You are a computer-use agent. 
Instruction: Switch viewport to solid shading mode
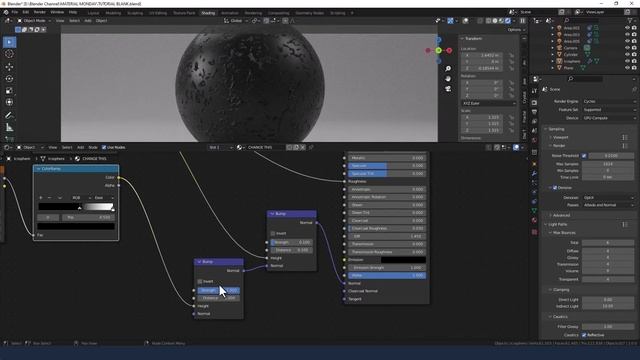(495, 20)
